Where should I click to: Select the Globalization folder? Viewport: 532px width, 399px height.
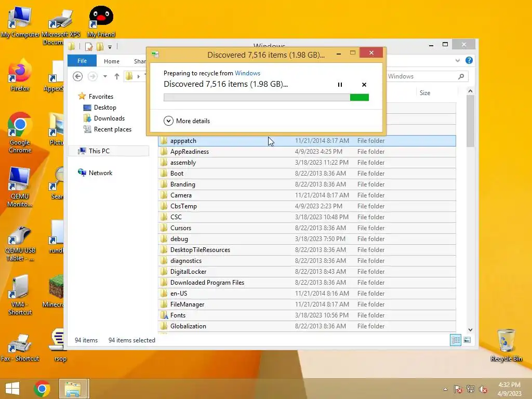[307, 326]
